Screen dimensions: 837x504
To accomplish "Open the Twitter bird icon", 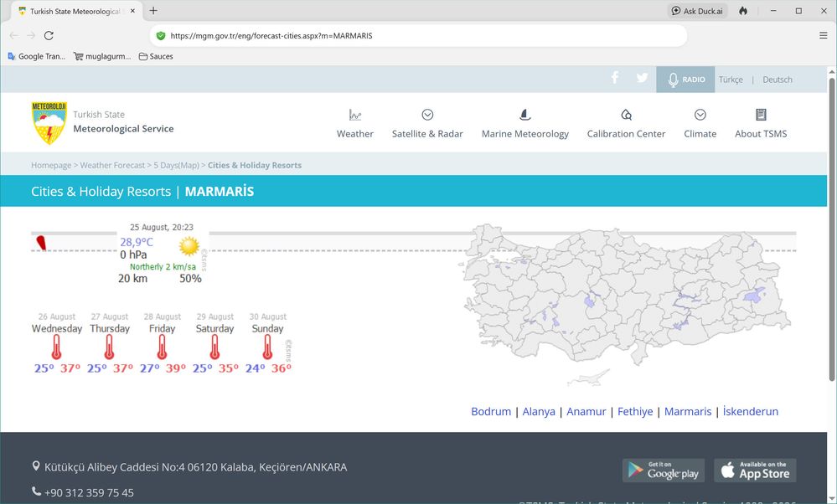I will [642, 78].
